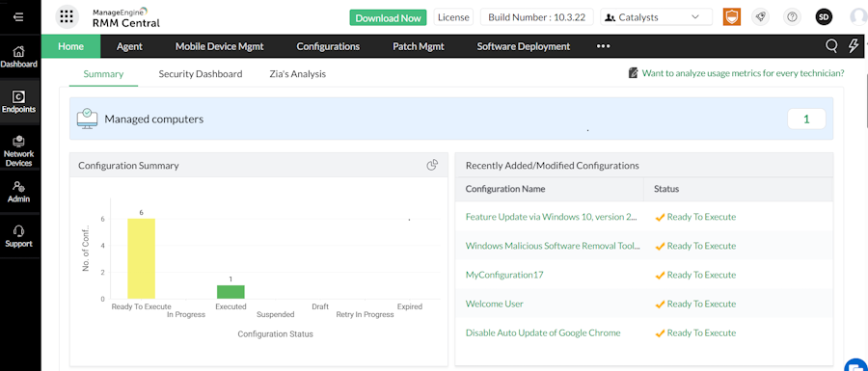Open the MyConfiguration17 link
Image resolution: width=868 pixels, height=371 pixels.
point(504,275)
